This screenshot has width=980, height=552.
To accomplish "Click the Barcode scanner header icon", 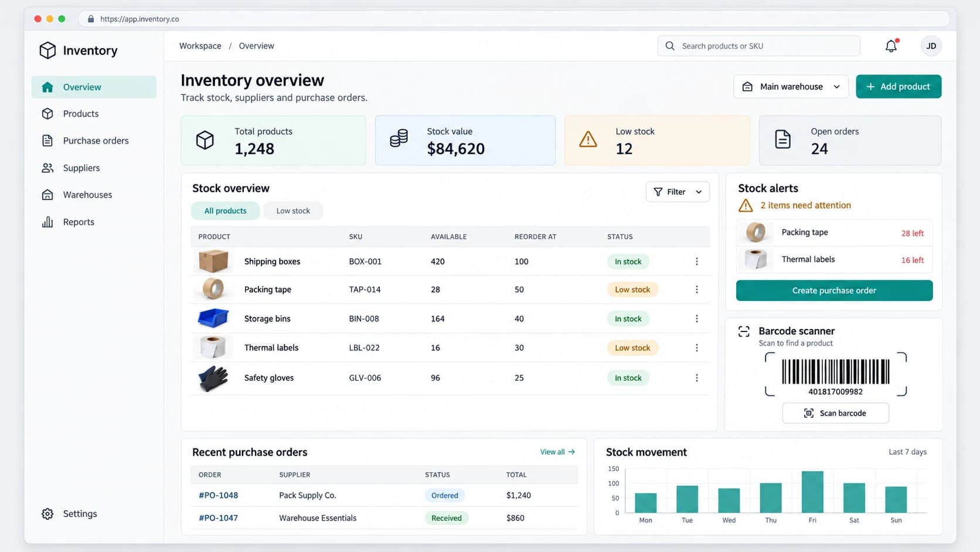I will pos(744,331).
